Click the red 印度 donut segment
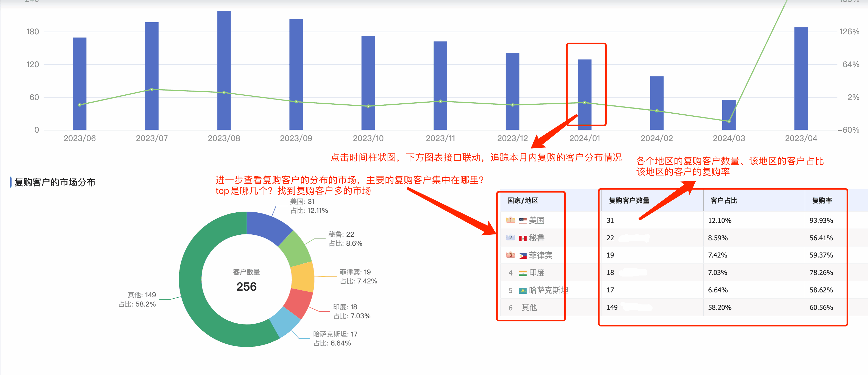The width and height of the screenshot is (868, 375). tap(299, 303)
